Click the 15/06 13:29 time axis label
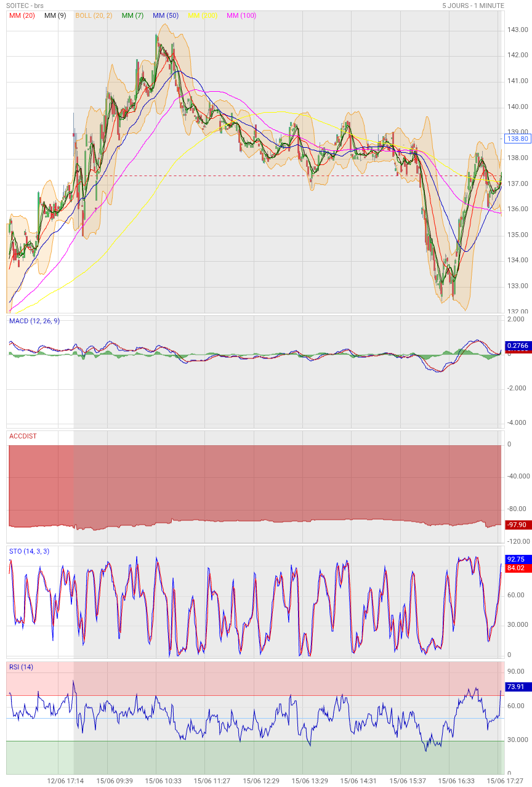Image resolution: width=532 pixels, height=787 pixels. click(310, 781)
